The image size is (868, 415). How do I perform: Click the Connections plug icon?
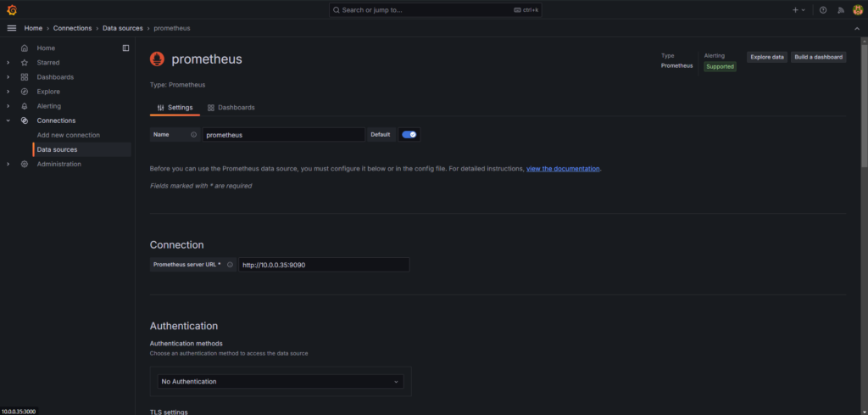coord(25,121)
